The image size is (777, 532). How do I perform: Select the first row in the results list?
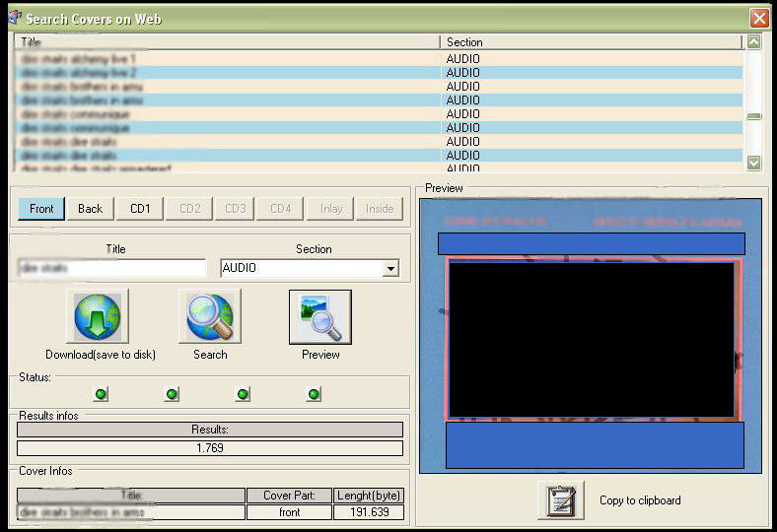[227, 59]
